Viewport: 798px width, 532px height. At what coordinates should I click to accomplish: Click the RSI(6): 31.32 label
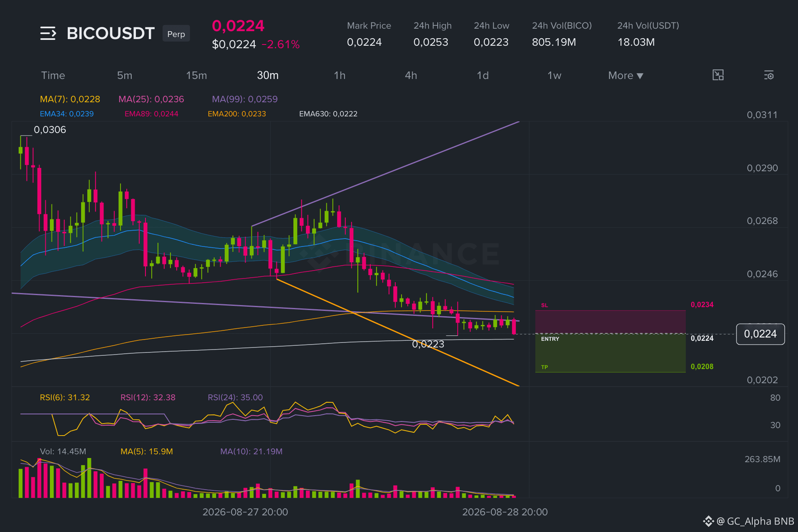click(x=65, y=397)
